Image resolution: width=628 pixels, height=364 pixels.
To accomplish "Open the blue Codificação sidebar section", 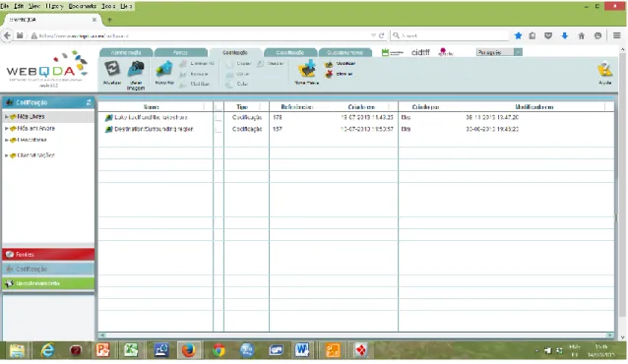I will pos(48,270).
